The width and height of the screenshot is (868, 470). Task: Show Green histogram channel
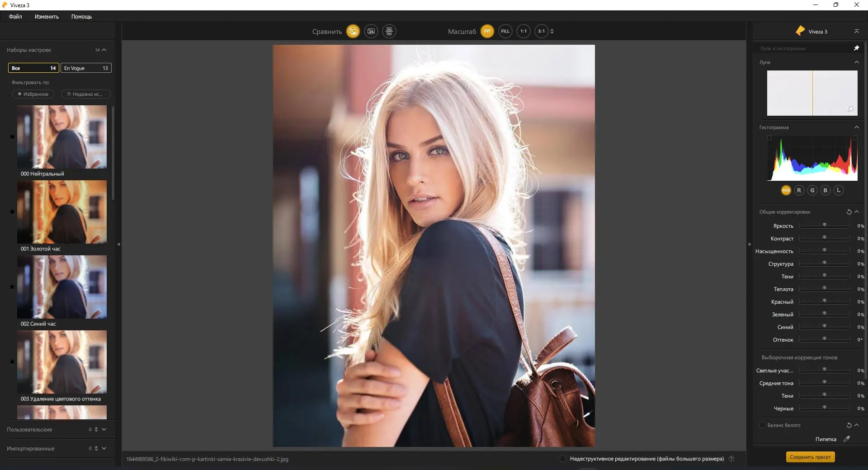click(812, 190)
